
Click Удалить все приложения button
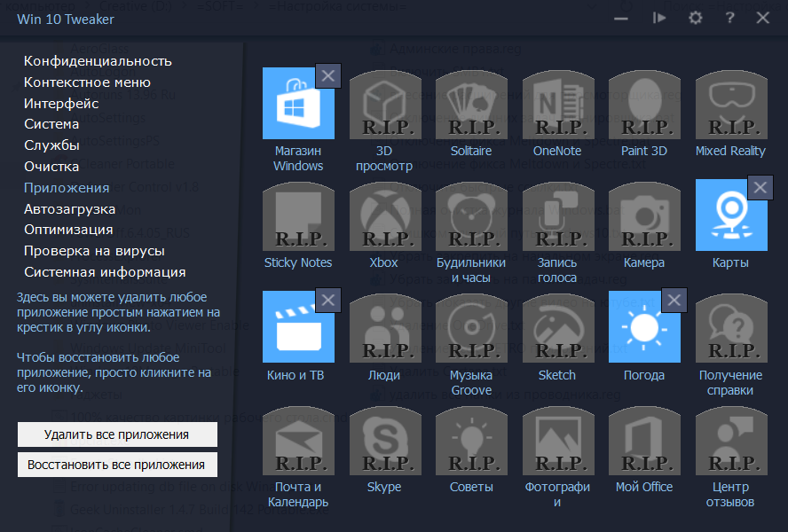point(117,434)
